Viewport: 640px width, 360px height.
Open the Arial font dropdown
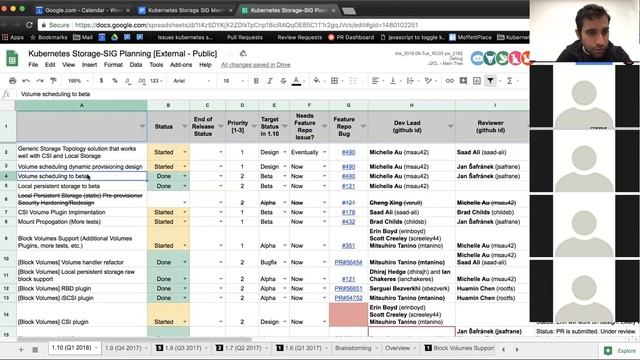point(191,81)
